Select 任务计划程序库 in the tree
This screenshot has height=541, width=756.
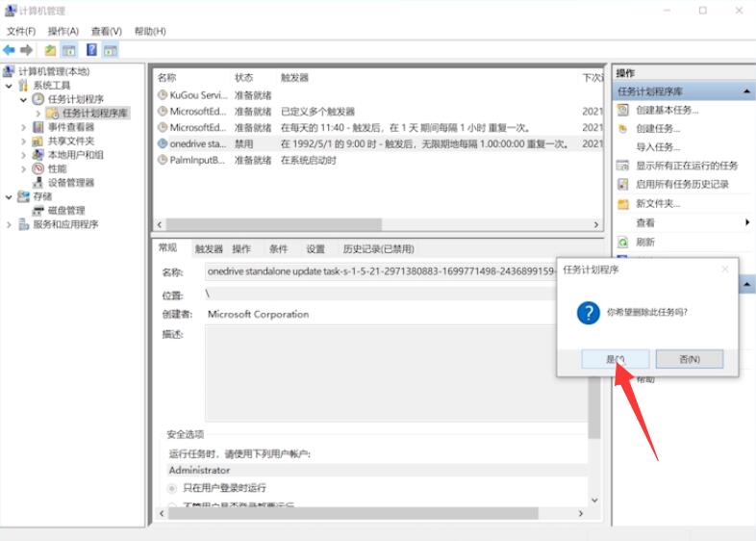point(94,113)
